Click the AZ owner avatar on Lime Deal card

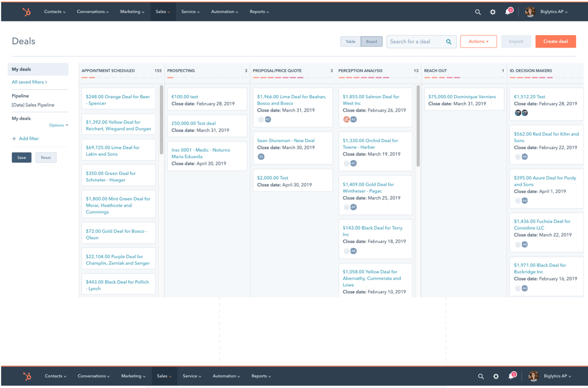click(268, 120)
